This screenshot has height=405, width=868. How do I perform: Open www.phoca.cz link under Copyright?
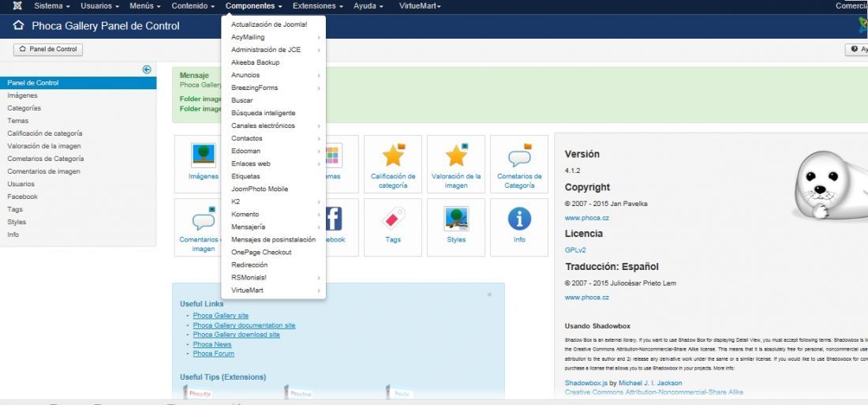click(587, 219)
